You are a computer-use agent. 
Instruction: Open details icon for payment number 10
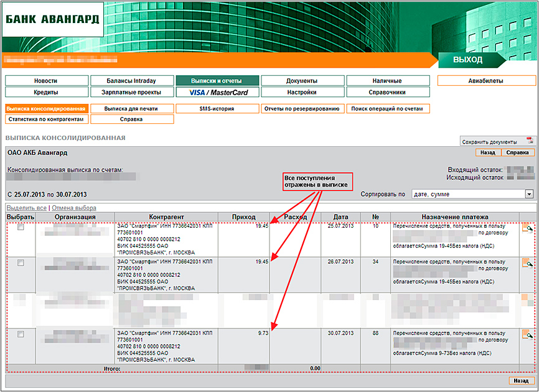pos(527,228)
